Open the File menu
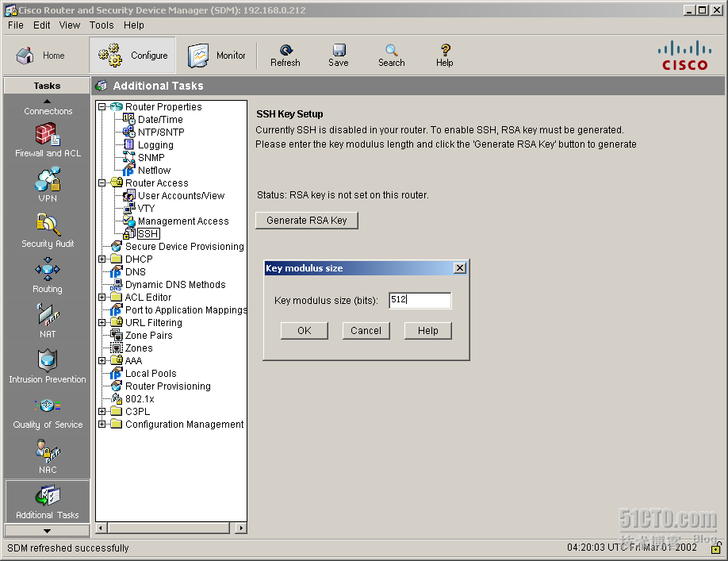 coord(15,25)
